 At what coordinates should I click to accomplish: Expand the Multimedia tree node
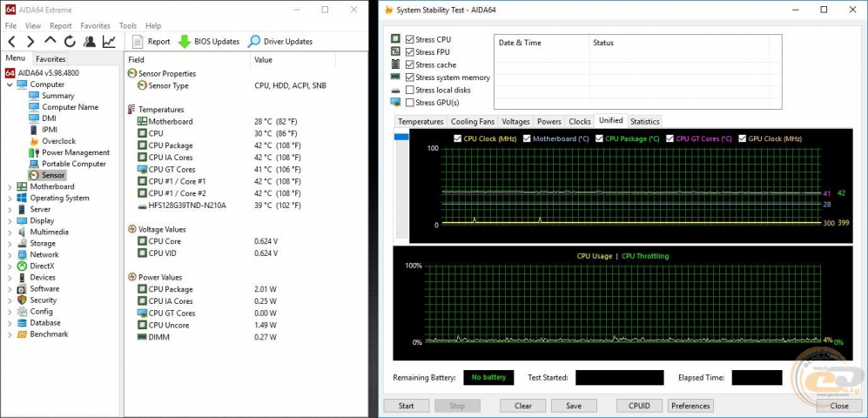[x=10, y=232]
